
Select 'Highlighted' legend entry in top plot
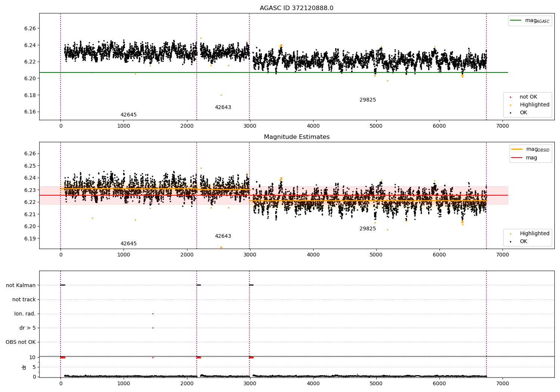pyautogui.click(x=534, y=105)
